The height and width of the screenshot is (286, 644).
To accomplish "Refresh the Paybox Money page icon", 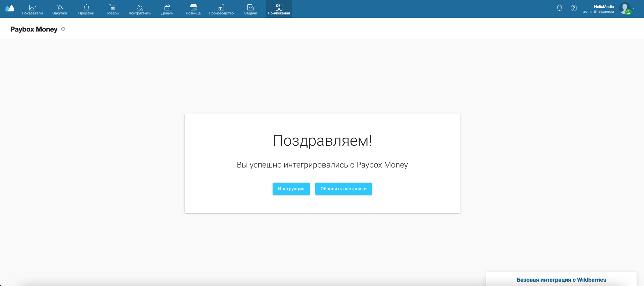I will point(63,29).
